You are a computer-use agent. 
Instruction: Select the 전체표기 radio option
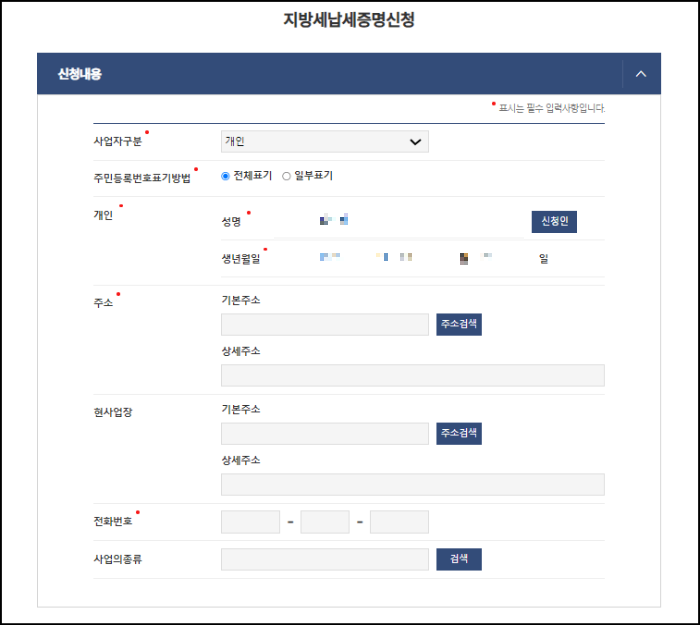coord(225,176)
